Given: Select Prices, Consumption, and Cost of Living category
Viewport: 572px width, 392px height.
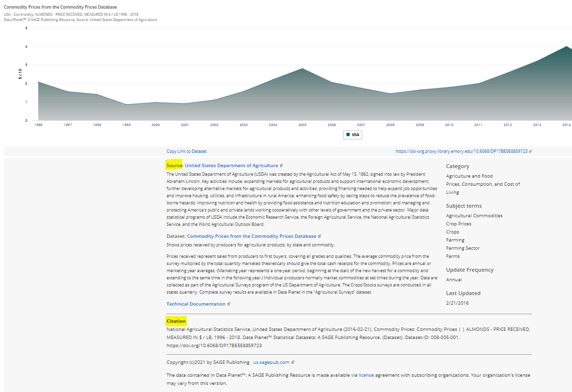Looking at the screenshot, I should [x=483, y=184].
